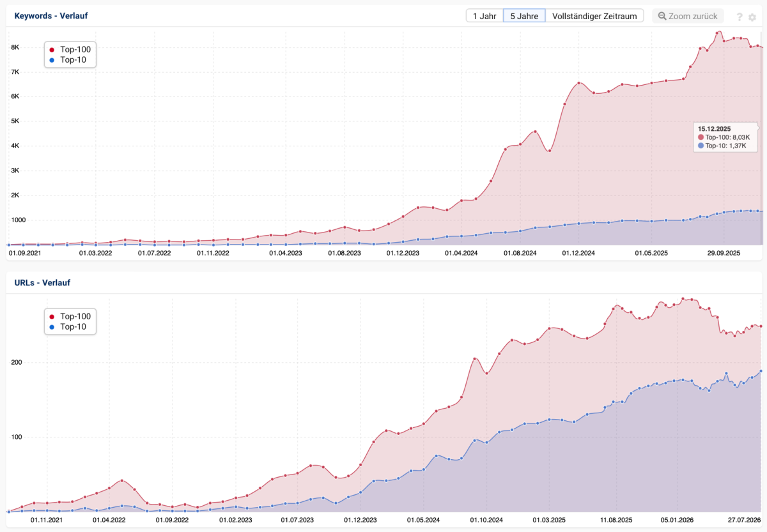Open chart settings gear icon
Image resolution: width=767 pixels, height=532 pixels.
[753, 17]
